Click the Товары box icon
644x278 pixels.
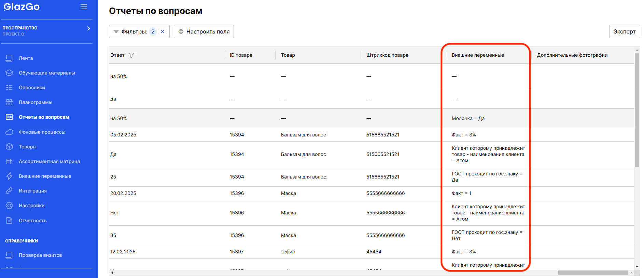point(9,147)
